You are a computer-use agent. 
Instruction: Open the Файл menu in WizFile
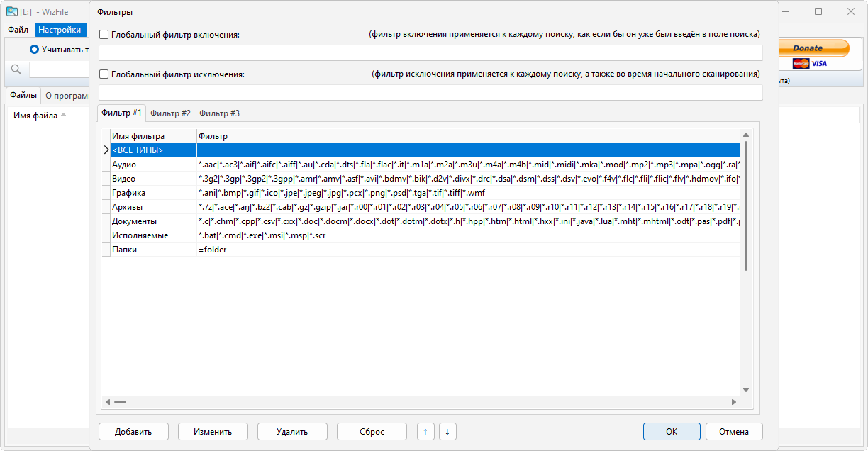(x=18, y=30)
